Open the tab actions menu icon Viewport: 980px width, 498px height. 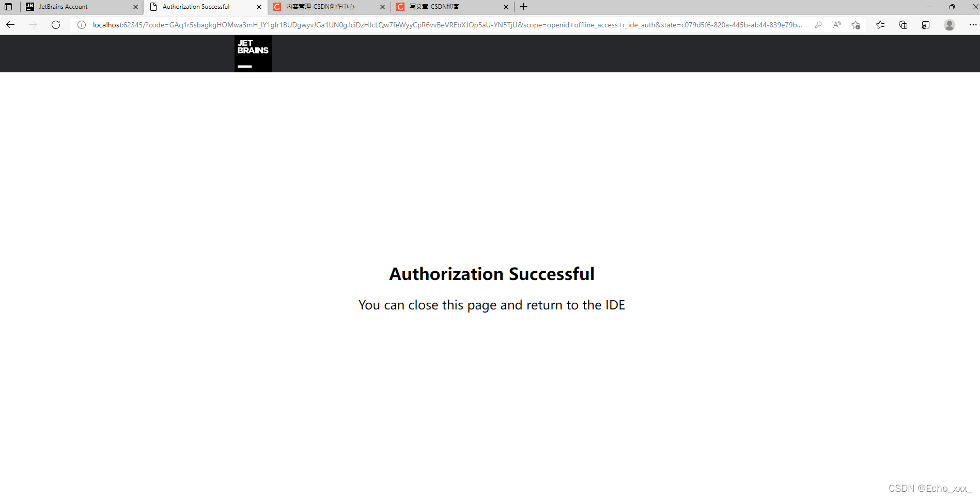point(8,7)
